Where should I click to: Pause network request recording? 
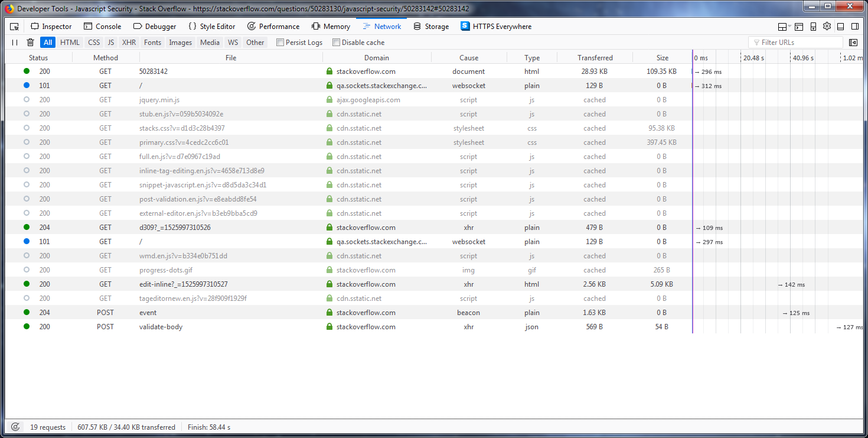pyautogui.click(x=15, y=43)
